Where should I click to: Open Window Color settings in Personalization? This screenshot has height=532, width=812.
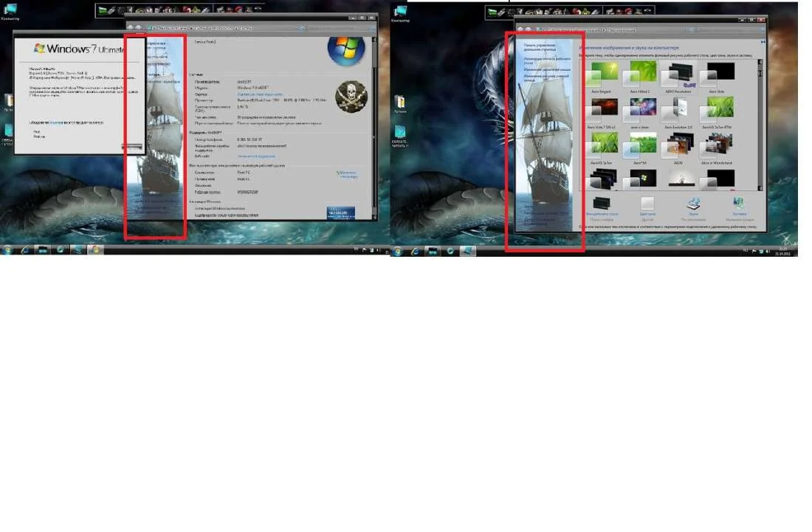pos(647,207)
